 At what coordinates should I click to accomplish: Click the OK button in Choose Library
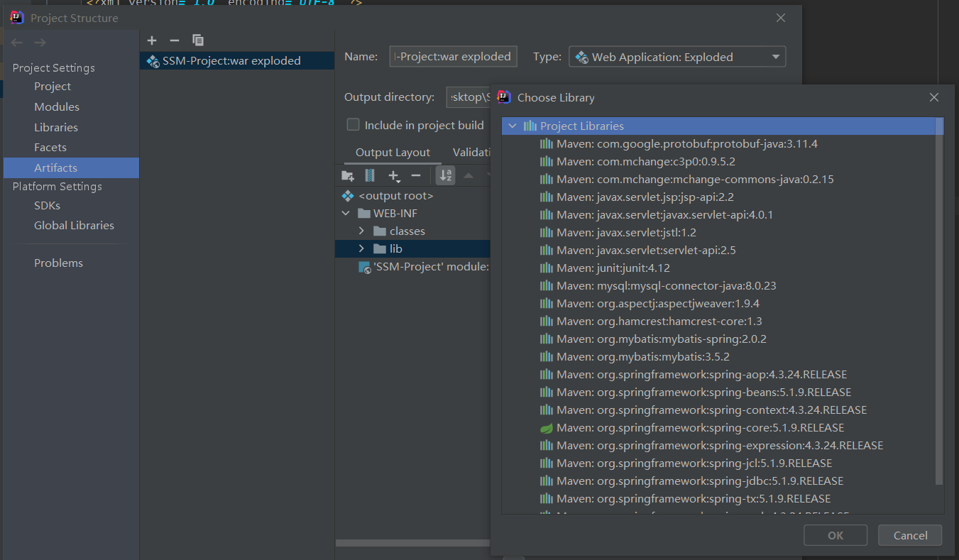pyautogui.click(x=835, y=536)
